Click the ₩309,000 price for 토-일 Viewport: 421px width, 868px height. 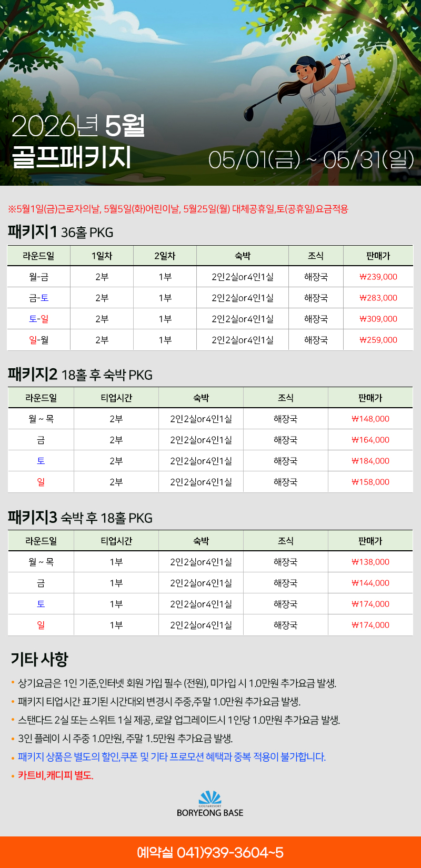378,319
